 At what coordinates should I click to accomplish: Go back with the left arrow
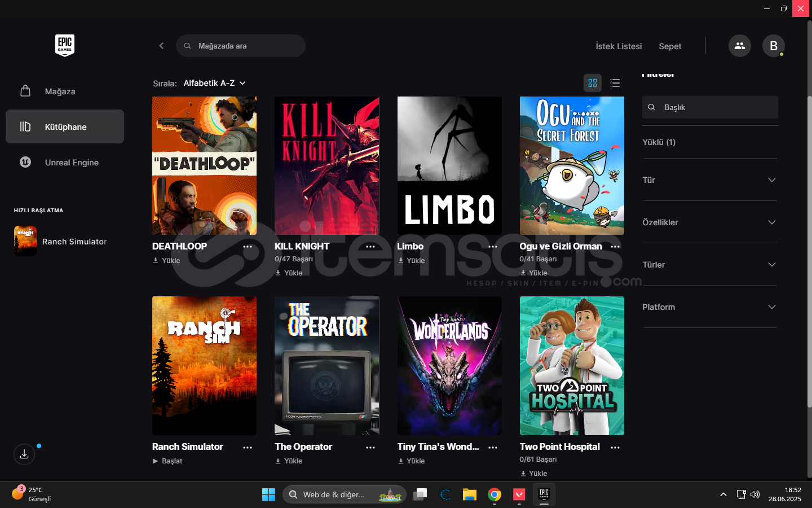[161, 46]
